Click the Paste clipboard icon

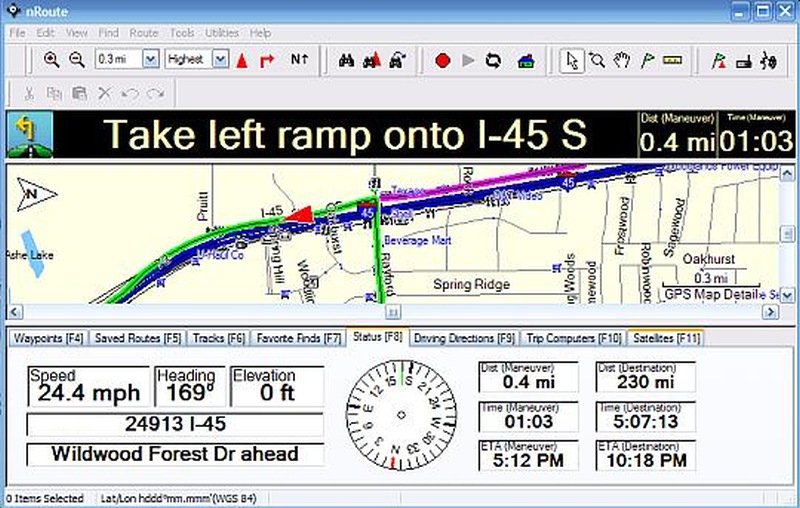coord(79,93)
